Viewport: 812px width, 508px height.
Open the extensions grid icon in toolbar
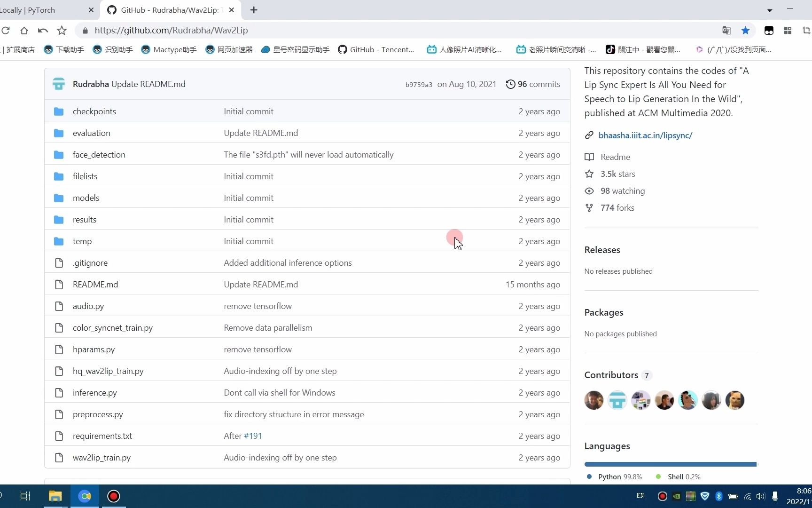[788, 31]
